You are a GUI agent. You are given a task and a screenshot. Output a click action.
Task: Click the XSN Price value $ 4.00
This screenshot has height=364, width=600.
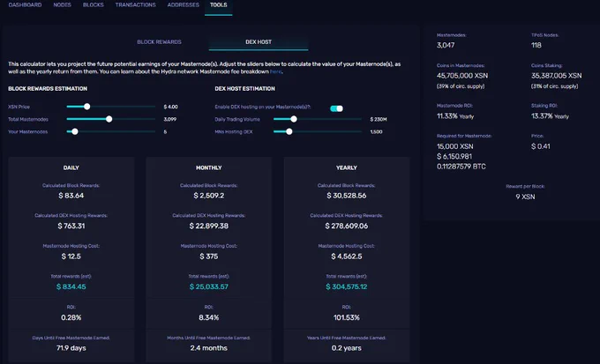coord(170,107)
